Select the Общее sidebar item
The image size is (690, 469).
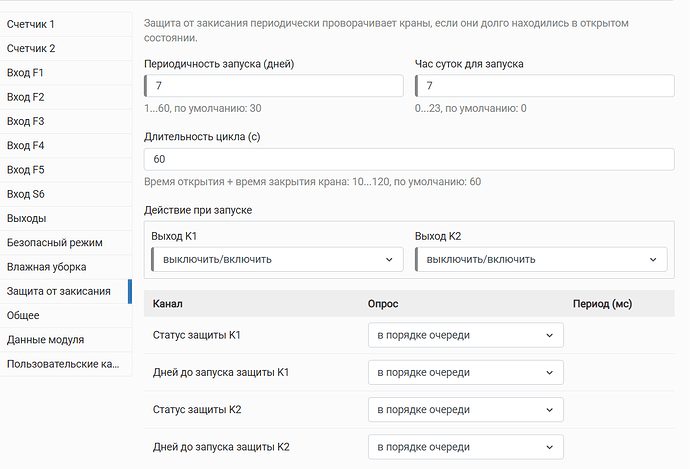click(x=66, y=315)
